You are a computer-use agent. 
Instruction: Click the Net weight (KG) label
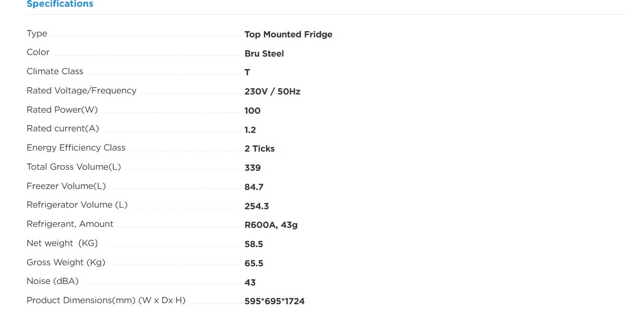(x=62, y=243)
